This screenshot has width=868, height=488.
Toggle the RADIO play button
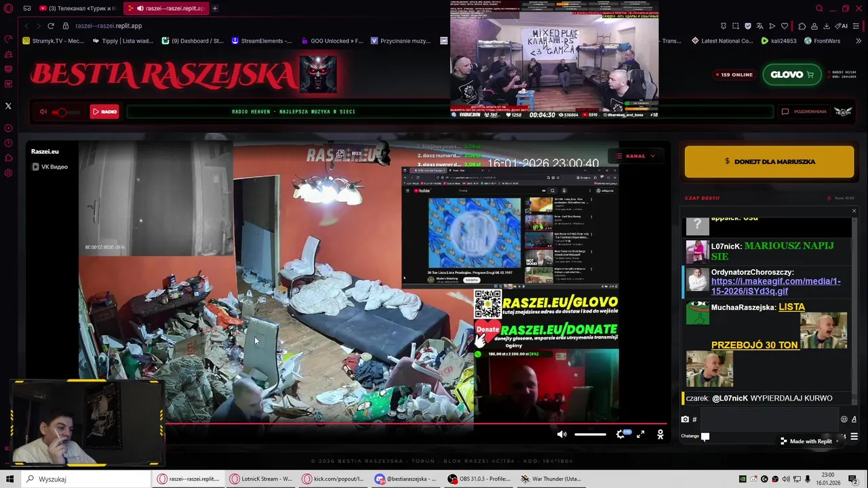[x=105, y=112]
